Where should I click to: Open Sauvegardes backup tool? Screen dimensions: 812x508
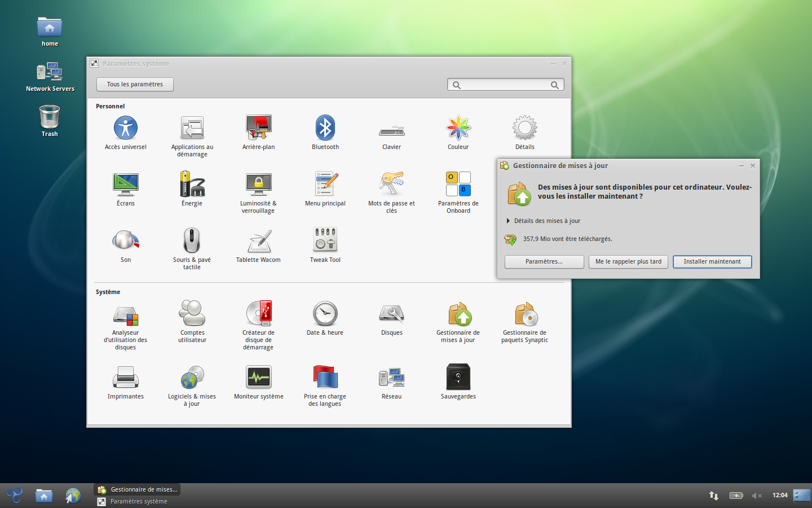tap(458, 383)
